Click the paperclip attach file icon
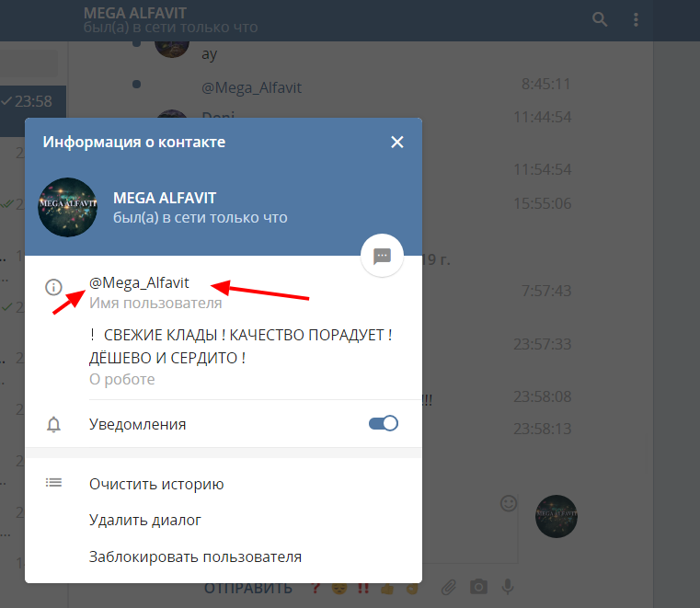Screen dimensions: 700x608 pyautogui.click(x=449, y=587)
